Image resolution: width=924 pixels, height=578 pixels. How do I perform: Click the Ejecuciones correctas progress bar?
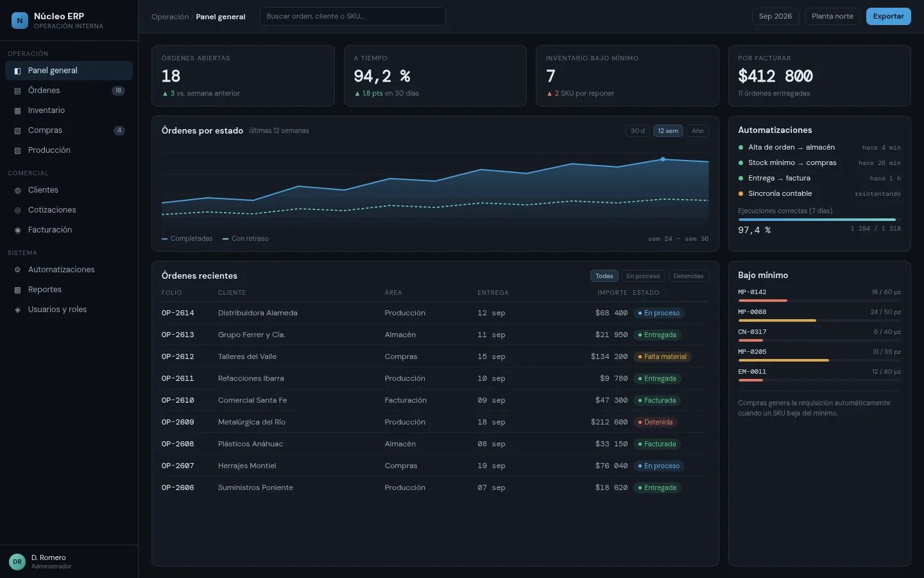coord(819,220)
